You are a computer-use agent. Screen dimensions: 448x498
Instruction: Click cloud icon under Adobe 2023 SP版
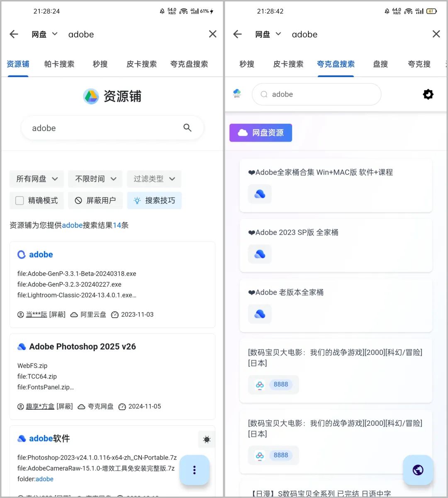click(x=260, y=254)
